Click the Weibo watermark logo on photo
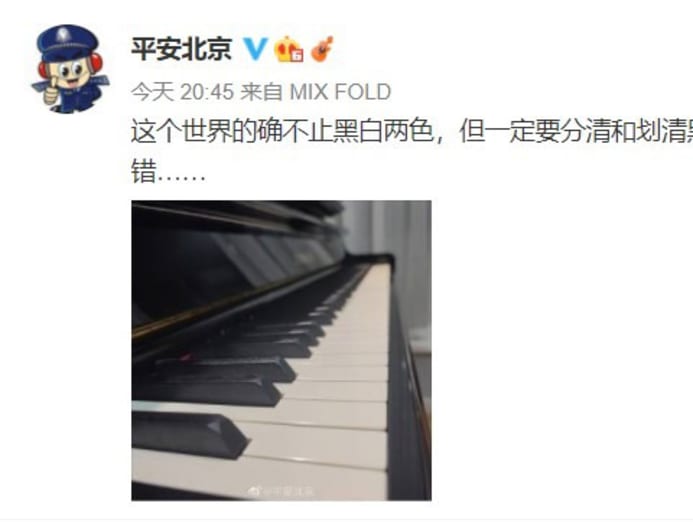 (255, 490)
